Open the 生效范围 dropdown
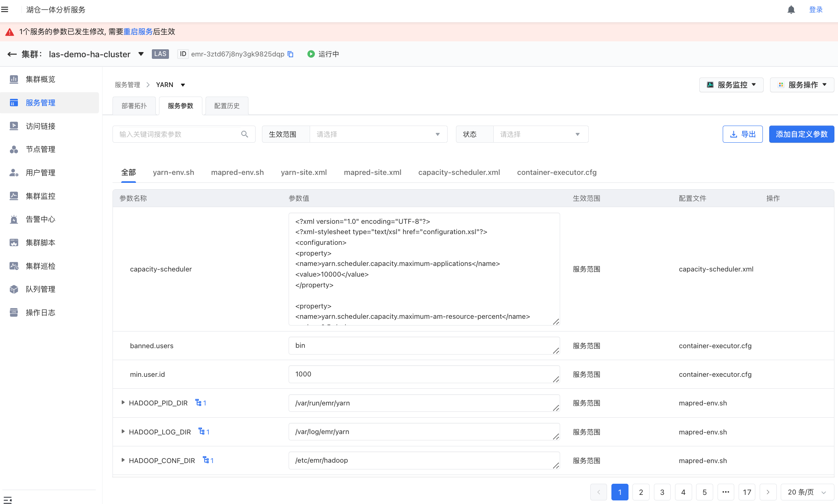The width and height of the screenshot is (838, 504). pyautogui.click(x=378, y=134)
